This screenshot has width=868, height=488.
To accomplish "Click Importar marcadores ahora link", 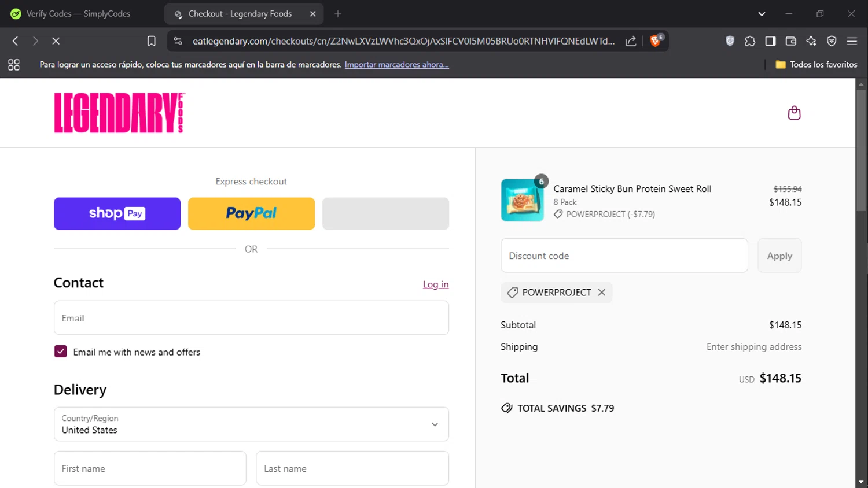I will [397, 65].
